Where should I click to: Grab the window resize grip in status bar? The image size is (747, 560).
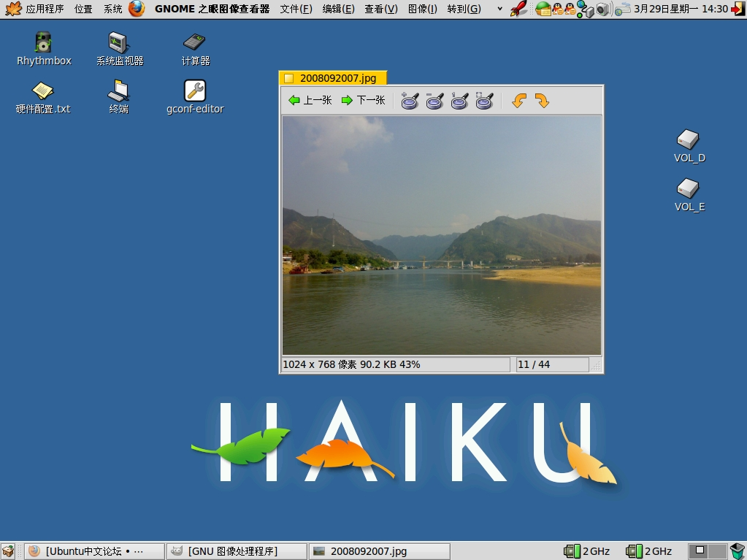(x=596, y=365)
